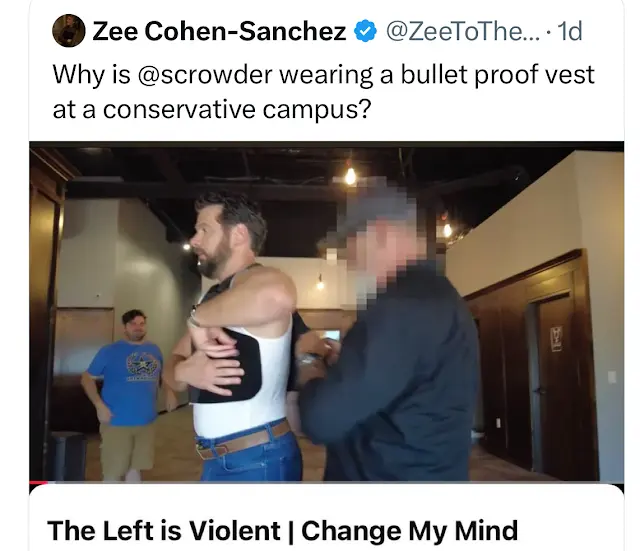Screen dimensions: 640x551
Task: Open Zee Cohen-Sanchez's profile avatar
Action: (x=69, y=31)
